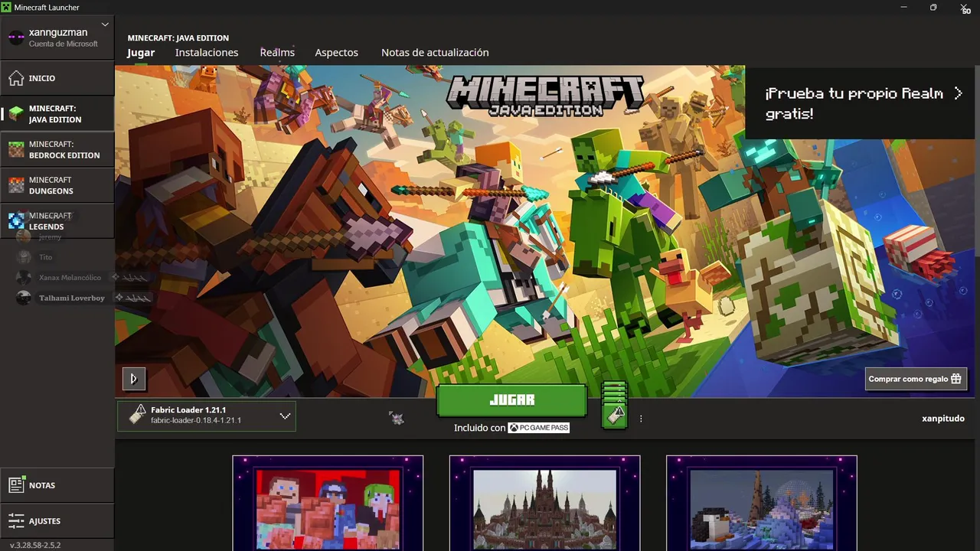This screenshot has height=551, width=980.
Task: Open Minecraft Dungeons in sidebar
Action: [57, 185]
